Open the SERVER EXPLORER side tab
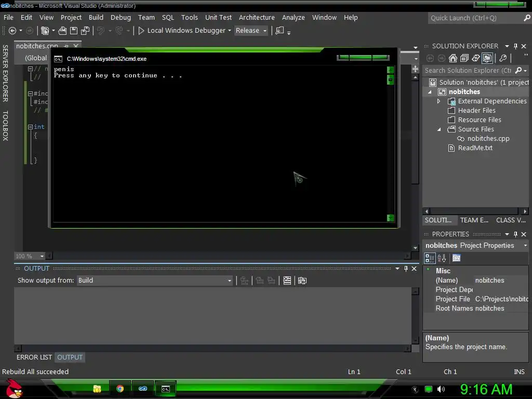Screen dimensions: 532x399 pyautogui.click(x=5, y=73)
